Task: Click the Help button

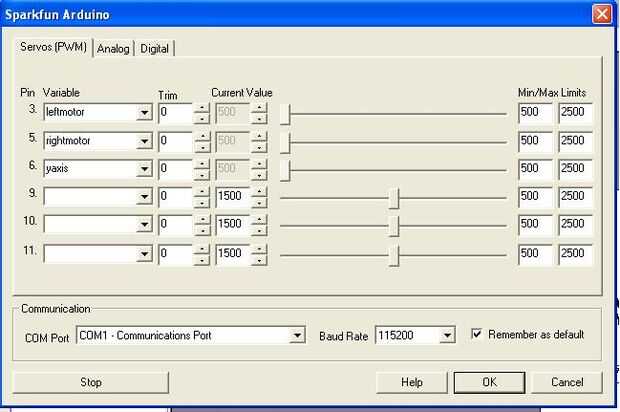Action: tap(412, 382)
